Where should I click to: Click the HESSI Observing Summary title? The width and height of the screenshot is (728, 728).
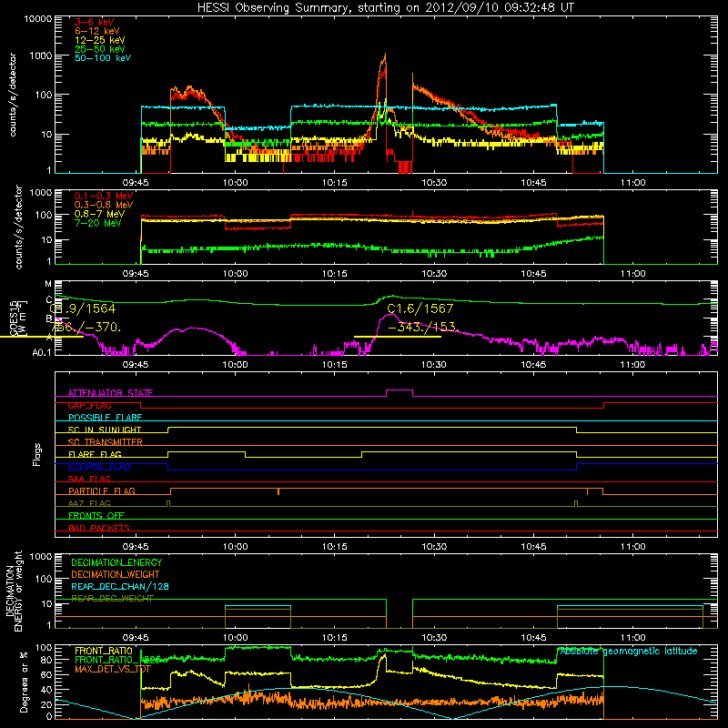[386, 7]
